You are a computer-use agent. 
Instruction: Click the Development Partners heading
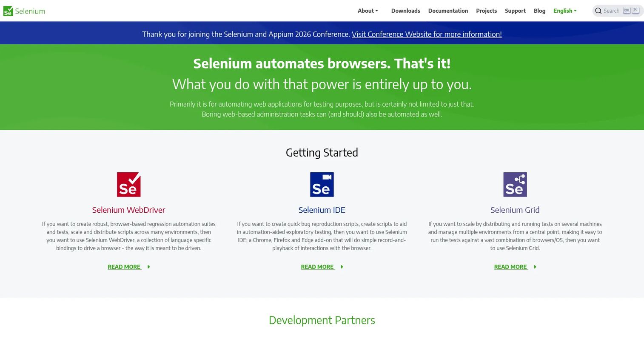pos(322,320)
